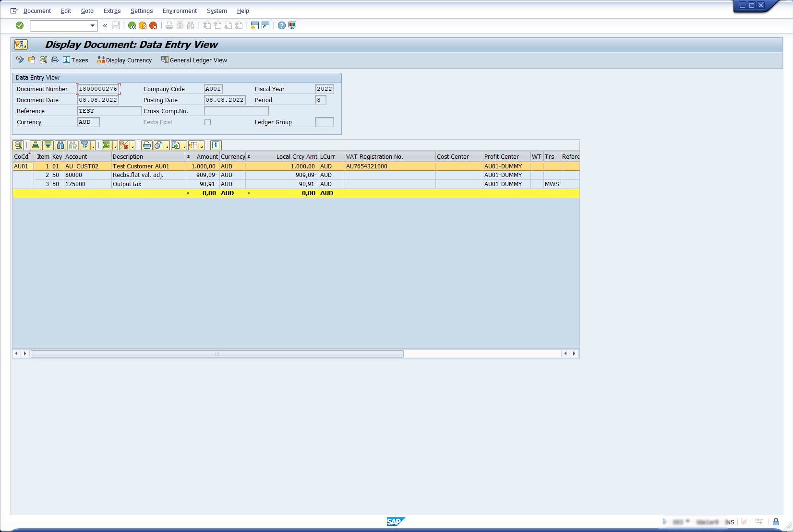This screenshot has height=532, width=793.
Task: Click the green Back arrow icon
Action: 132,25
